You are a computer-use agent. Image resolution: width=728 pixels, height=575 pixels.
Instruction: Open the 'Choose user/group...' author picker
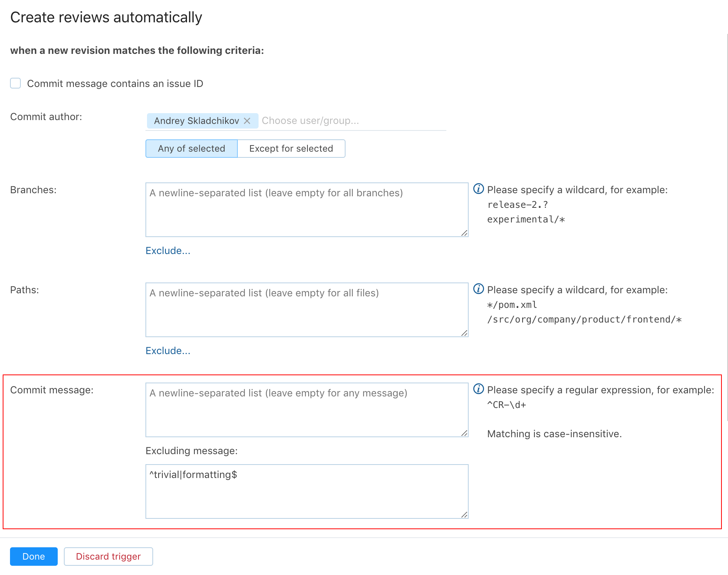pos(346,121)
